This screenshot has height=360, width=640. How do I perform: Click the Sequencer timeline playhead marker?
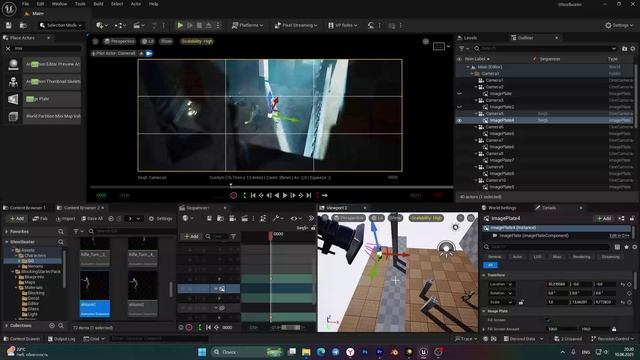tap(270, 235)
